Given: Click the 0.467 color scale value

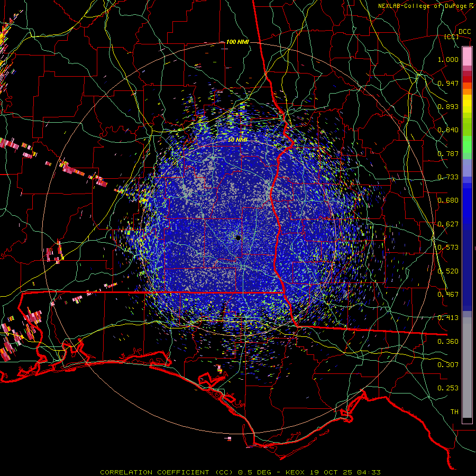Looking at the screenshot, I should (448, 295).
